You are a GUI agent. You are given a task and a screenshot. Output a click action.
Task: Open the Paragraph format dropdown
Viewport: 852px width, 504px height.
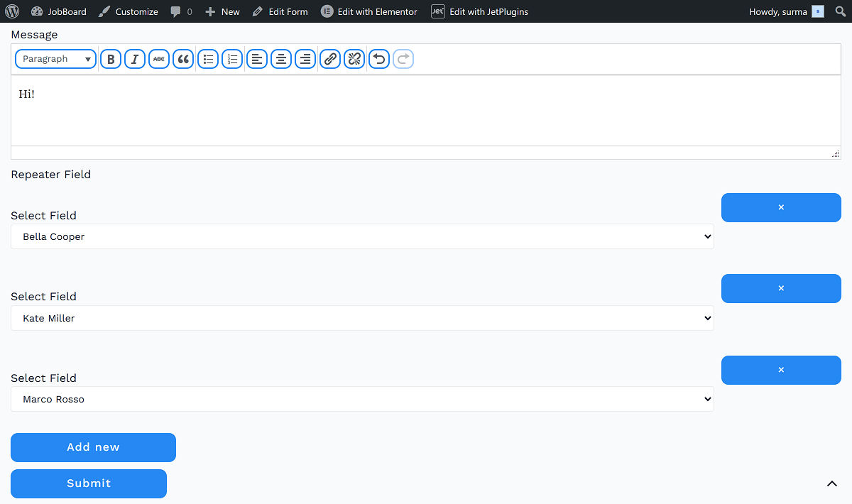point(55,59)
